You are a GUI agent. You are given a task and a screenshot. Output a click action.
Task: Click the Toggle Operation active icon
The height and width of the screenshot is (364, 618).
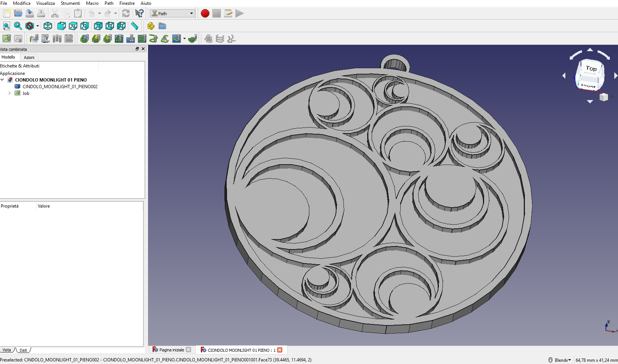[x=69, y=39]
